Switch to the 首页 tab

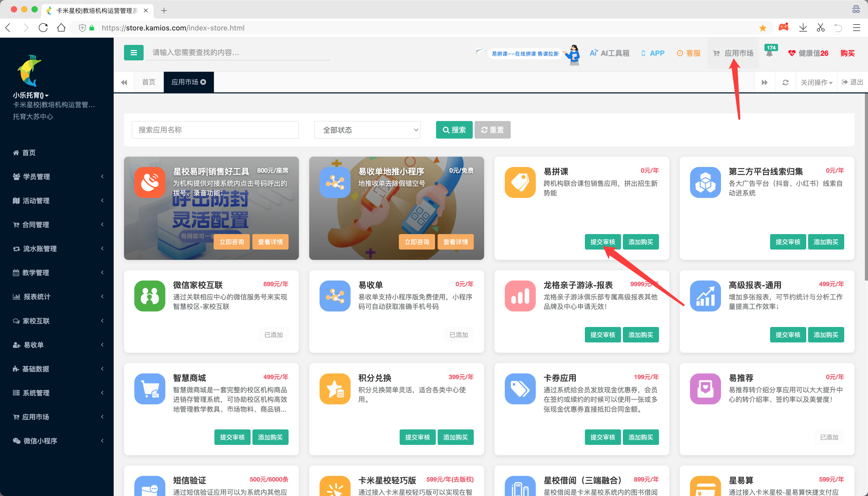149,82
